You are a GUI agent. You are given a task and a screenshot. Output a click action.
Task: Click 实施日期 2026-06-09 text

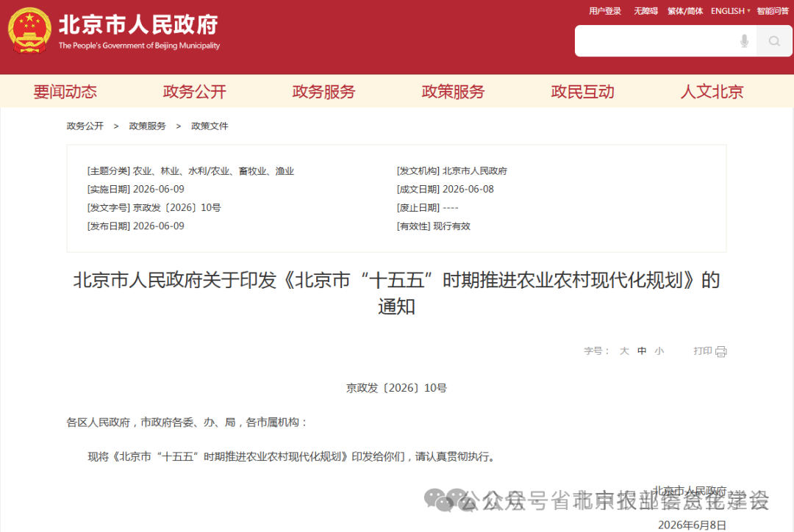[x=136, y=190]
